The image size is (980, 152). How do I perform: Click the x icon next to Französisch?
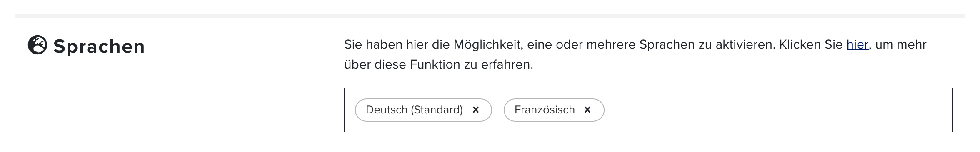pyautogui.click(x=587, y=110)
